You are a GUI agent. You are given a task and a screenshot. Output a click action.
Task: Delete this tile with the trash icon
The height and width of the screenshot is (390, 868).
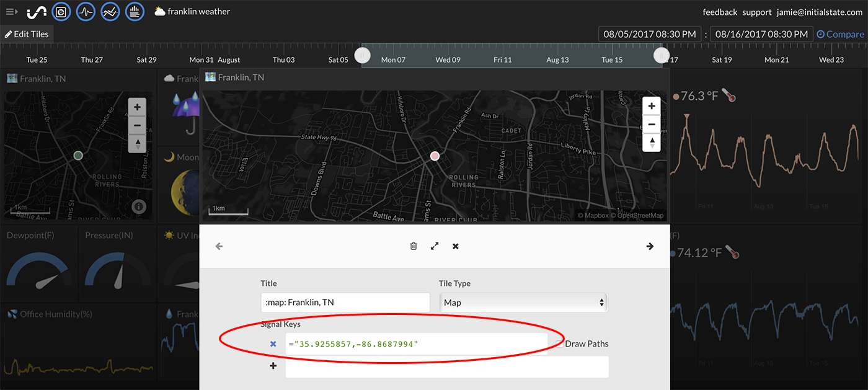point(414,246)
